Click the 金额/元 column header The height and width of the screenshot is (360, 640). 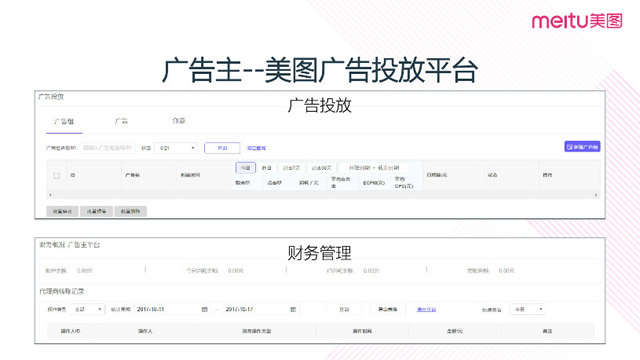pyautogui.click(x=455, y=331)
